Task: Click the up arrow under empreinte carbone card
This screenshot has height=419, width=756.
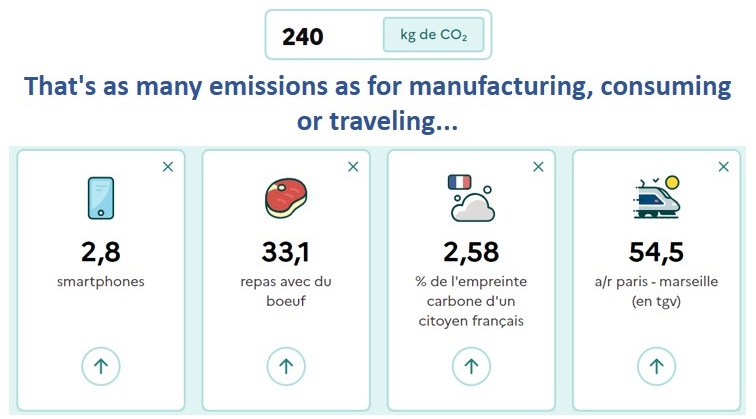Action: pos(471,366)
